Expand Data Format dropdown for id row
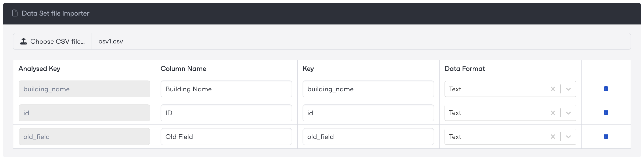 pos(568,113)
